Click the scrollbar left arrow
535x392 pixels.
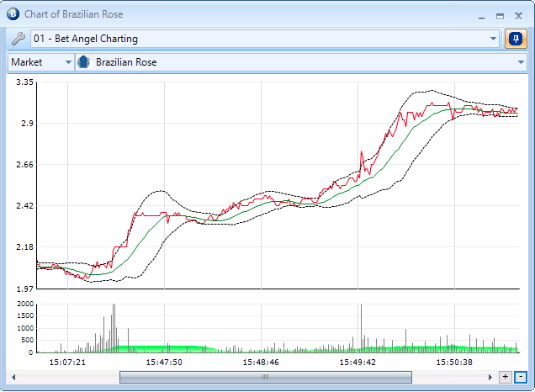(x=13, y=377)
